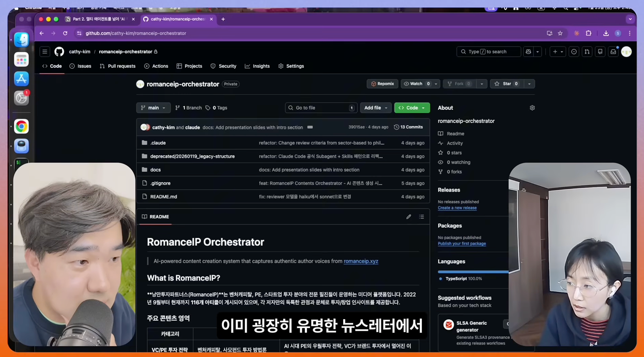Open the GitHub notifications inbox icon
This screenshot has height=357, width=644.
tap(614, 51)
